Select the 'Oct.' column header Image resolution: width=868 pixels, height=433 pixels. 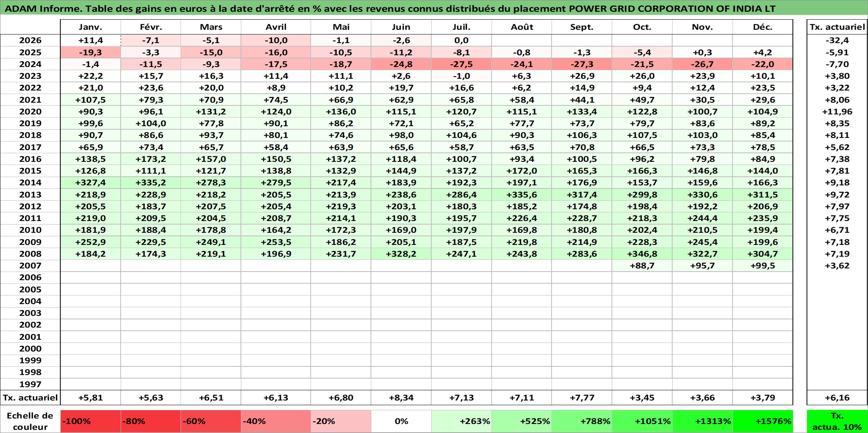[x=642, y=27]
